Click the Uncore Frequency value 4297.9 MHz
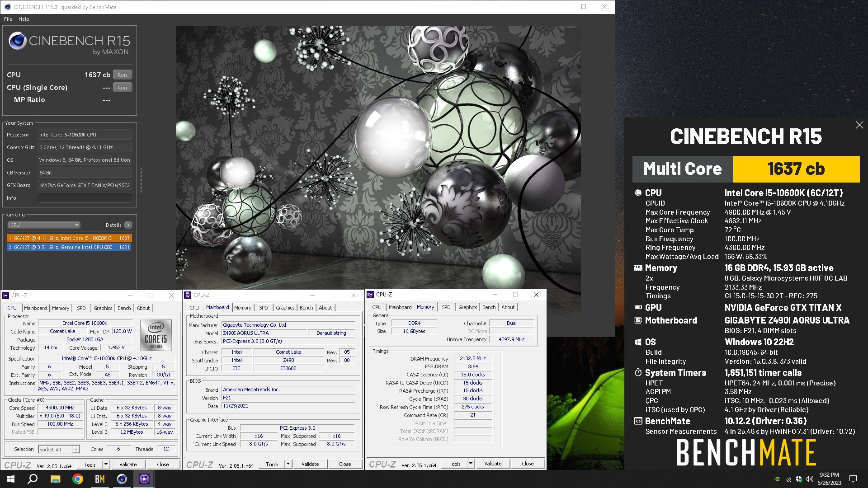This screenshot has width=868, height=488. click(512, 339)
